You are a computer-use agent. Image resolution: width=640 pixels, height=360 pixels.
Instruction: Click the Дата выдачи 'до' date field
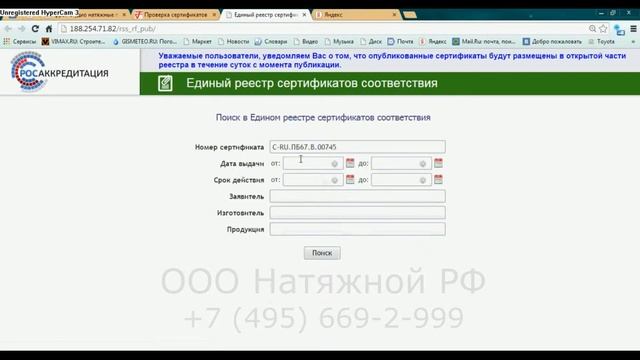[x=401, y=163]
